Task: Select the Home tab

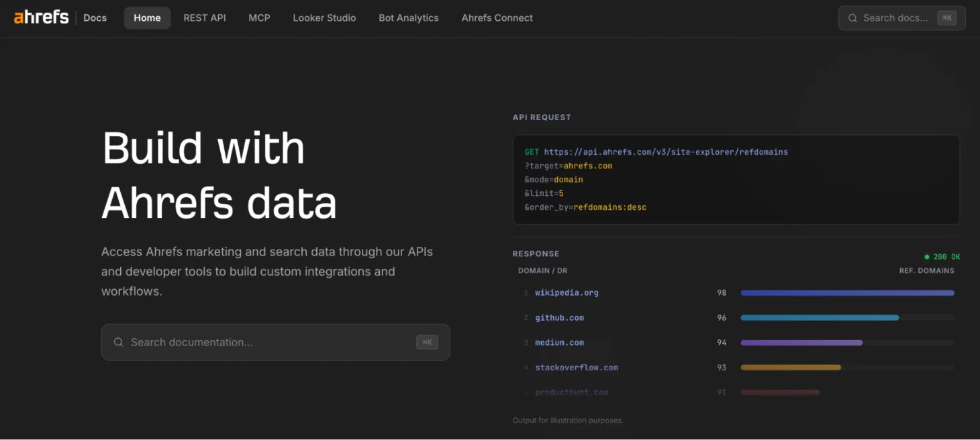Action: 147,18
